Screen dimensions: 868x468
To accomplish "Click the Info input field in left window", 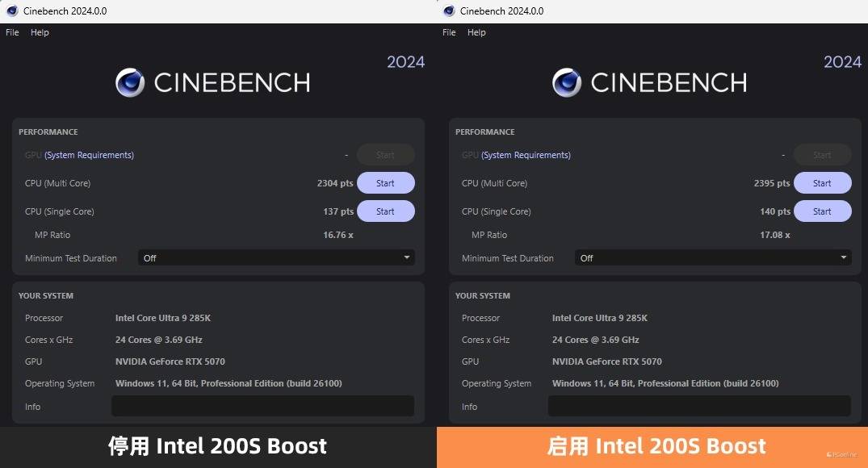I will click(263, 406).
